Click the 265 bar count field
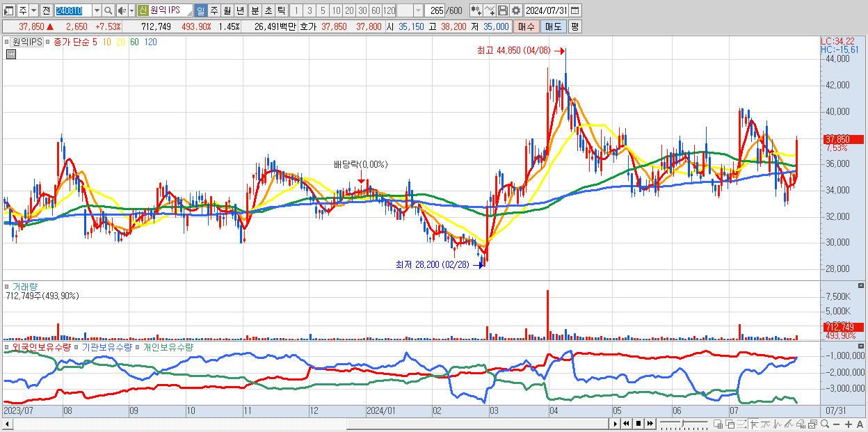This screenshot has width=868, height=432. pyautogui.click(x=436, y=10)
